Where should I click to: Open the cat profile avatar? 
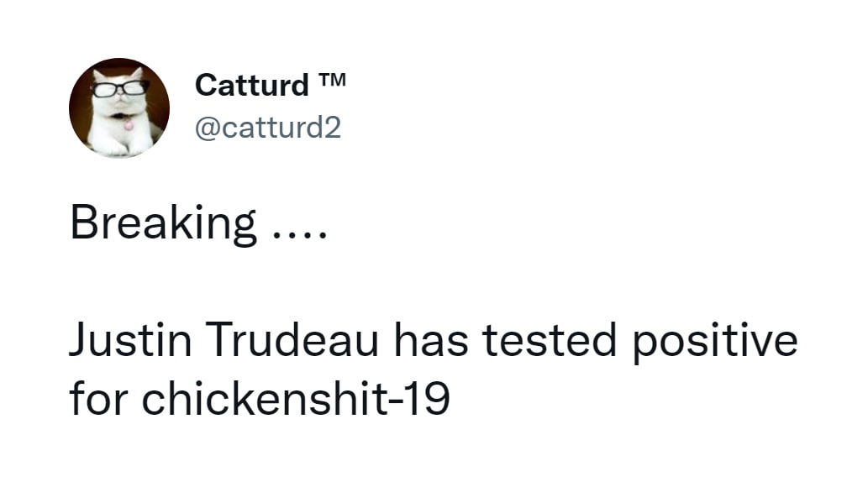(x=119, y=108)
